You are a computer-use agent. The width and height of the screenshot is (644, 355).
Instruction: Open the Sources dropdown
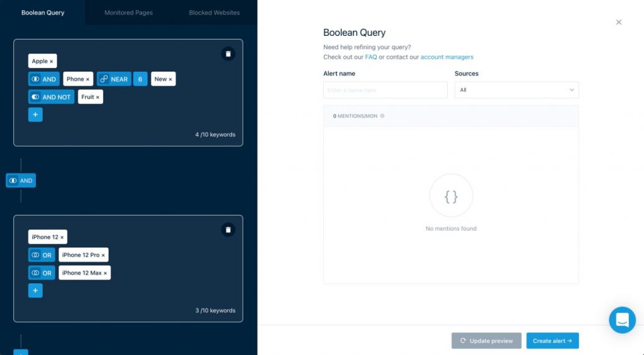[x=517, y=90]
